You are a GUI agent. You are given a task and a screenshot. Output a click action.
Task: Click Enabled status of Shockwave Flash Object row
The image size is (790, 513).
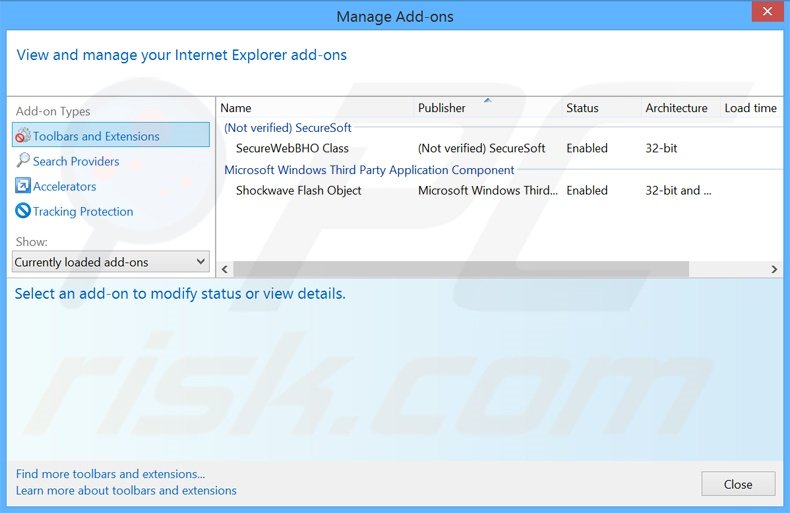coord(587,190)
